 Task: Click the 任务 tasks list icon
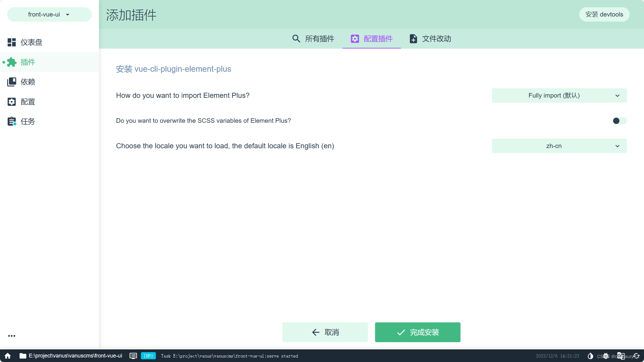coord(12,121)
